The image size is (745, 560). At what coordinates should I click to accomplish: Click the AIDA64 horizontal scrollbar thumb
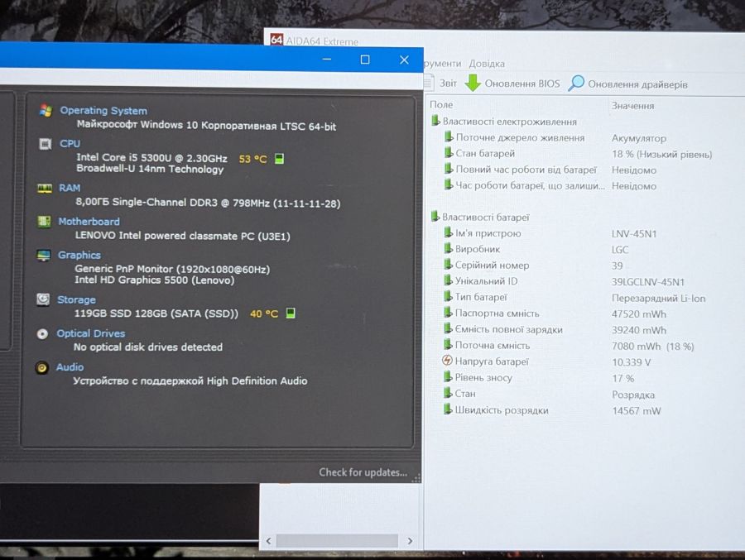click(x=337, y=540)
